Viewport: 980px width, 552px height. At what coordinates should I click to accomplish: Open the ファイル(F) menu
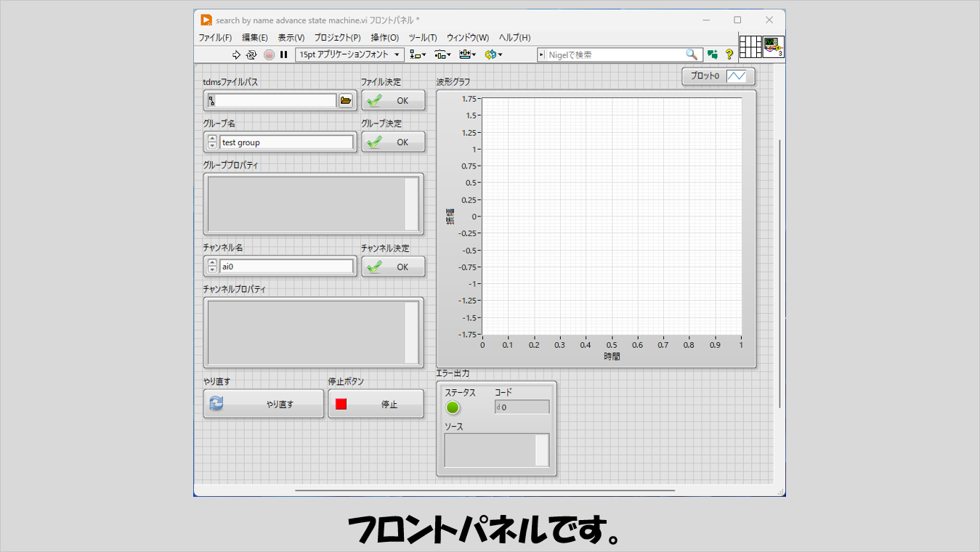tap(215, 38)
